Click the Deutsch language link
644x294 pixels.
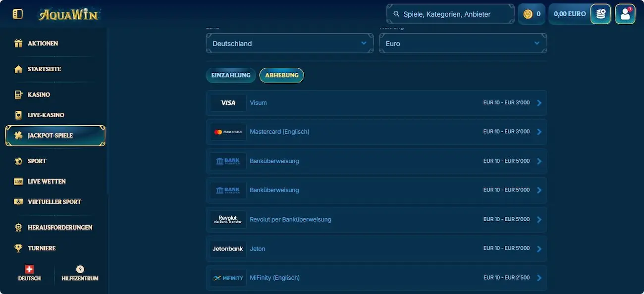pyautogui.click(x=29, y=279)
